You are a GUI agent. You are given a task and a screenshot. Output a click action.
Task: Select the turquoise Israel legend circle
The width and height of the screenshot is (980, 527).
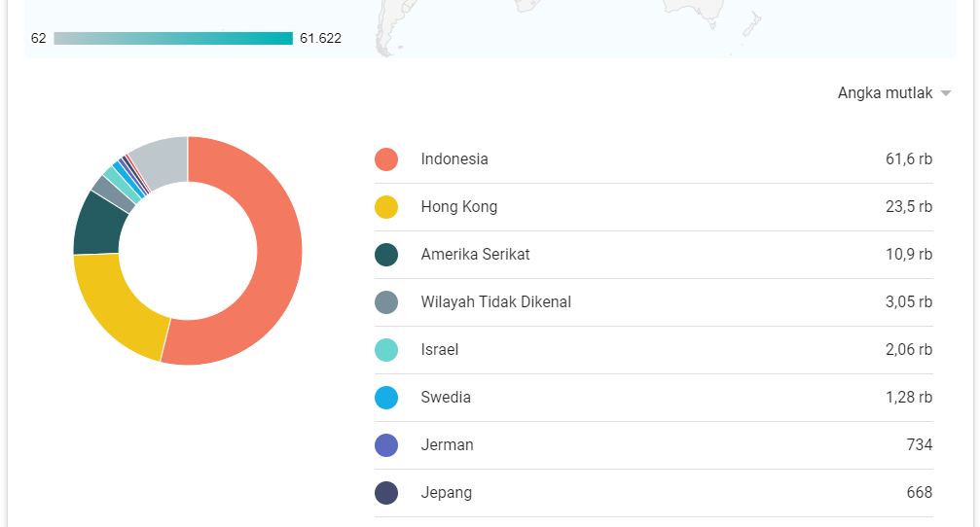pos(386,350)
